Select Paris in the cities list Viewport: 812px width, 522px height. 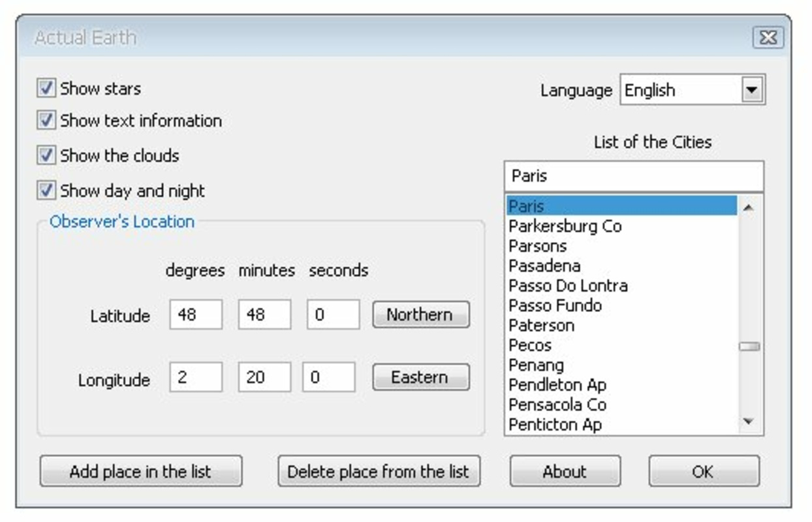coord(621,206)
